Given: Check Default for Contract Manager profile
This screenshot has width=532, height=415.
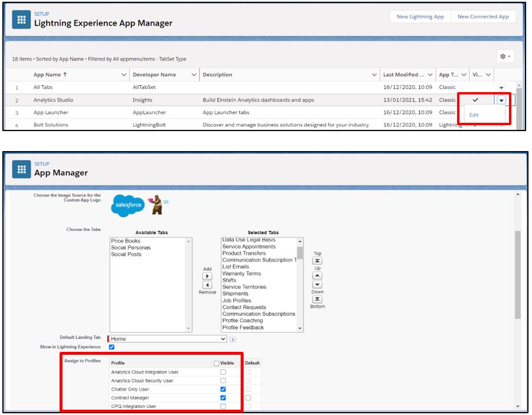Looking at the screenshot, I should click(x=248, y=398).
